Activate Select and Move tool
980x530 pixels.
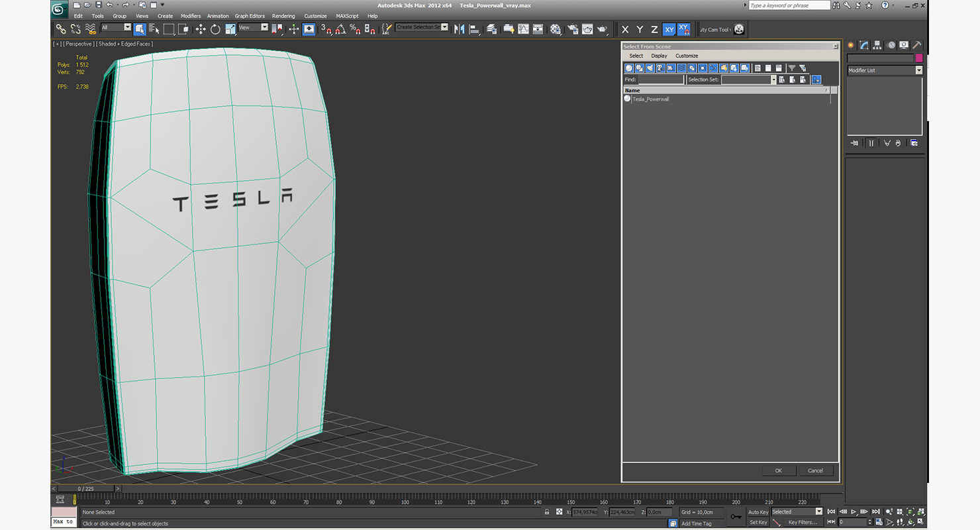point(201,29)
